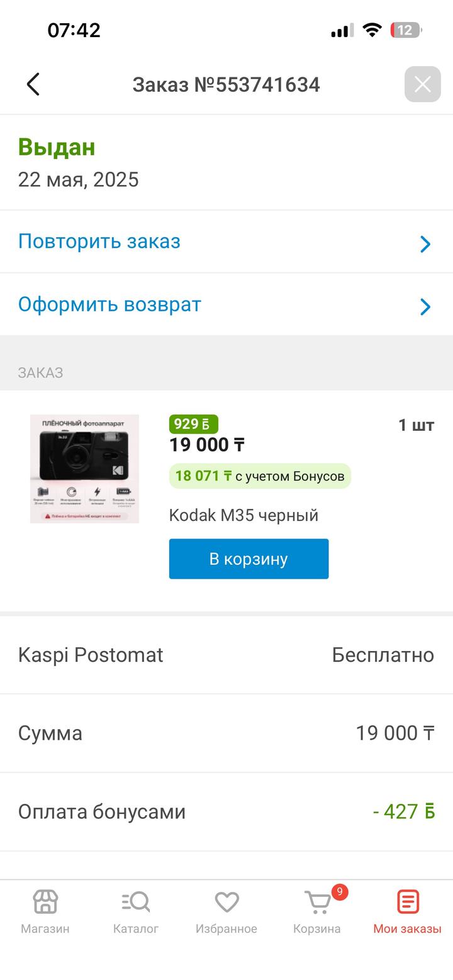Viewport: 453px width, 980px height.
Task: Tap the order number title
Action: click(226, 84)
